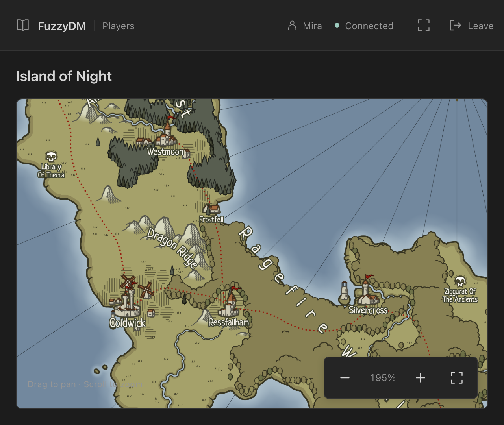
Task: Click the Island of Night heading
Action: (64, 76)
